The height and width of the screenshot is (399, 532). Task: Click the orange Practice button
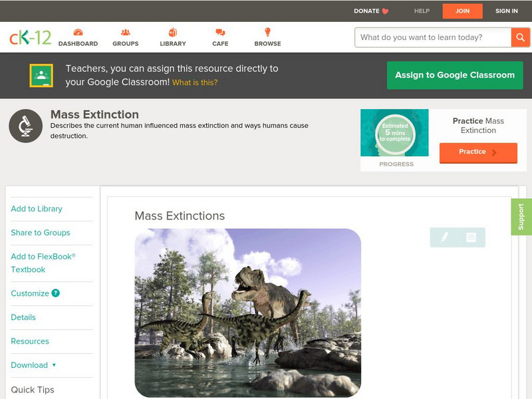(x=478, y=153)
